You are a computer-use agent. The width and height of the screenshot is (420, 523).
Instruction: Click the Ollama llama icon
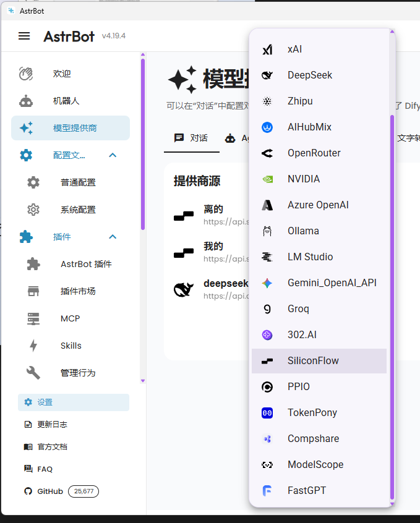click(267, 231)
